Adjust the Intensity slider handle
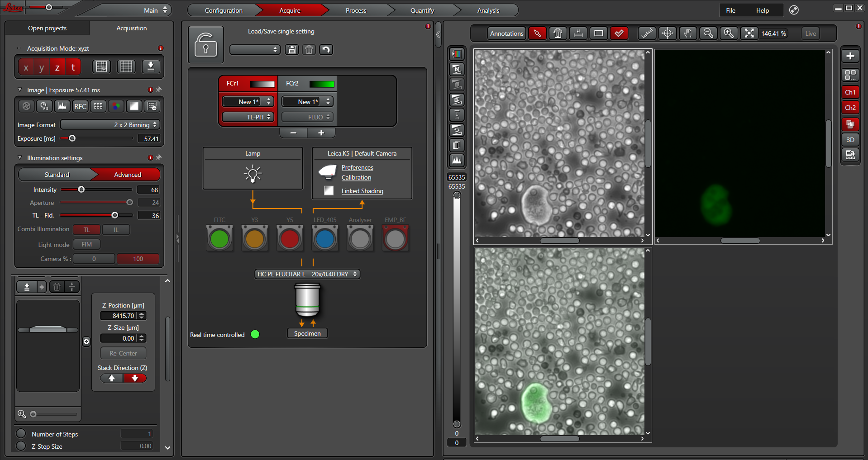 click(81, 190)
